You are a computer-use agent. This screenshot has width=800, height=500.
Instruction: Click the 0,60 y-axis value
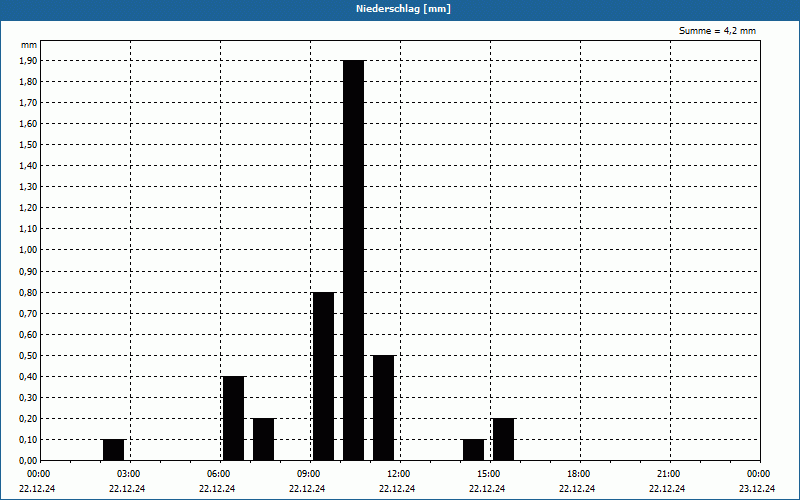coord(28,335)
